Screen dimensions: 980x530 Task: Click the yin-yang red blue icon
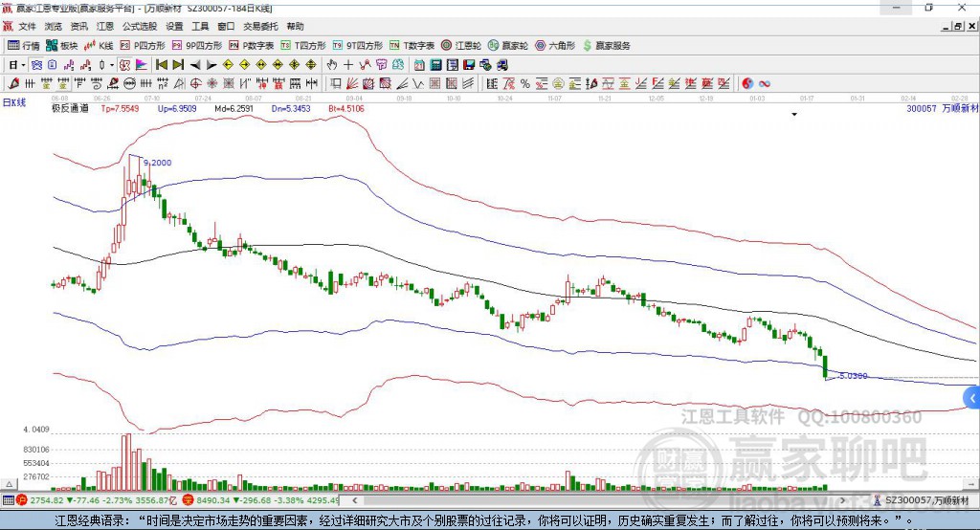click(747, 84)
